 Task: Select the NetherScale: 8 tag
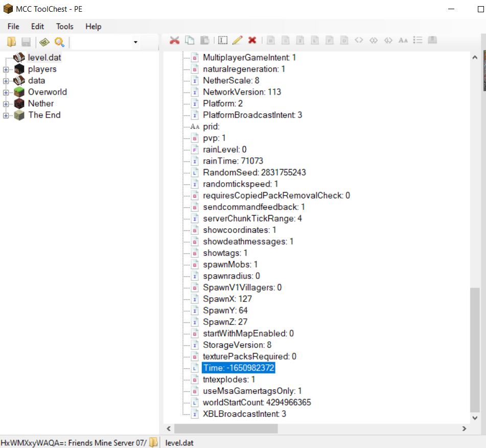click(x=231, y=81)
